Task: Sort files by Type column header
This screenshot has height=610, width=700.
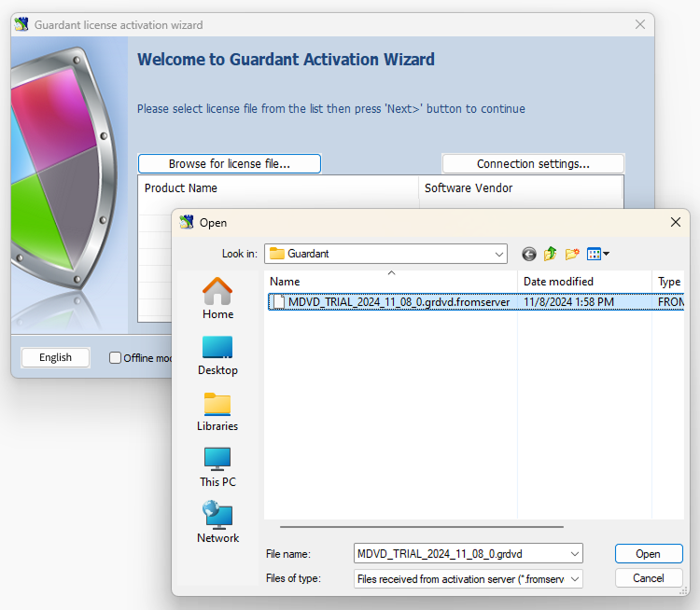Action: tap(668, 282)
